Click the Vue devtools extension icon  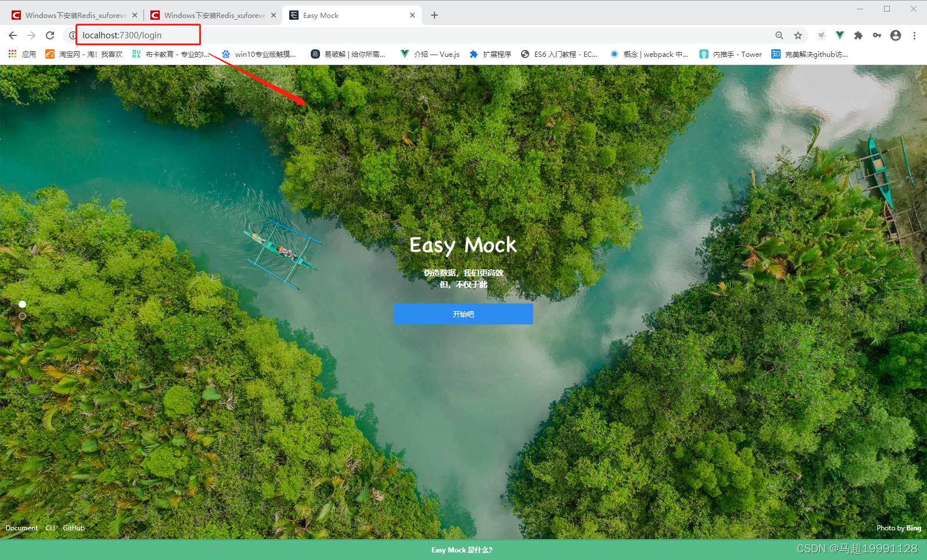tap(840, 35)
